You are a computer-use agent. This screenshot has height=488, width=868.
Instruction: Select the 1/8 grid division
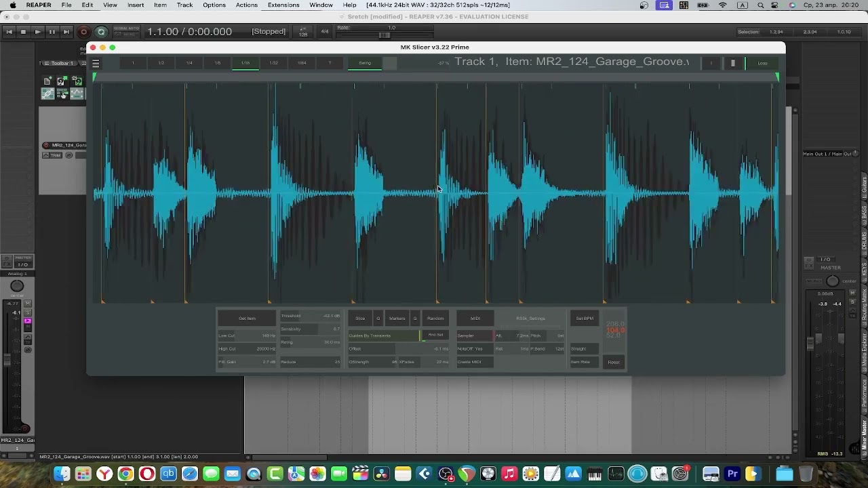(x=217, y=63)
